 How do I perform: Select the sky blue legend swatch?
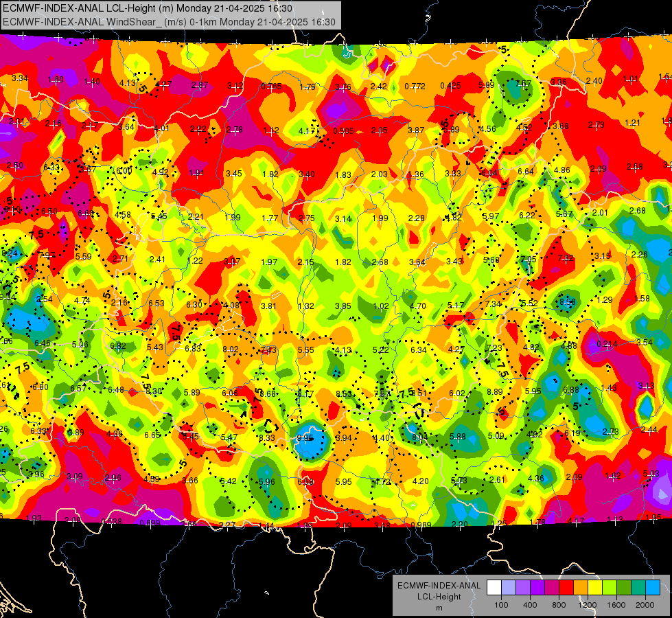653,587
